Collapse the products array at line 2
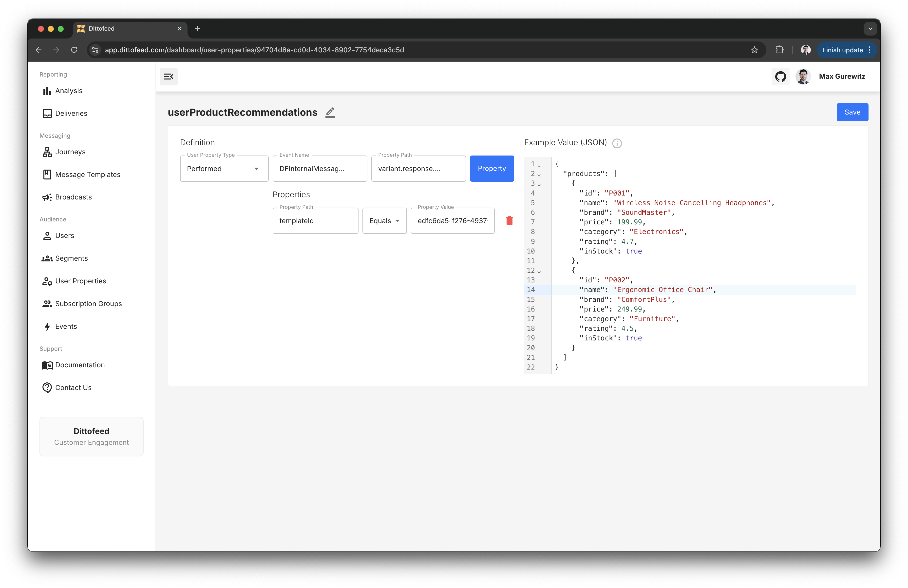Viewport: 908px width, 588px height. 539,175
